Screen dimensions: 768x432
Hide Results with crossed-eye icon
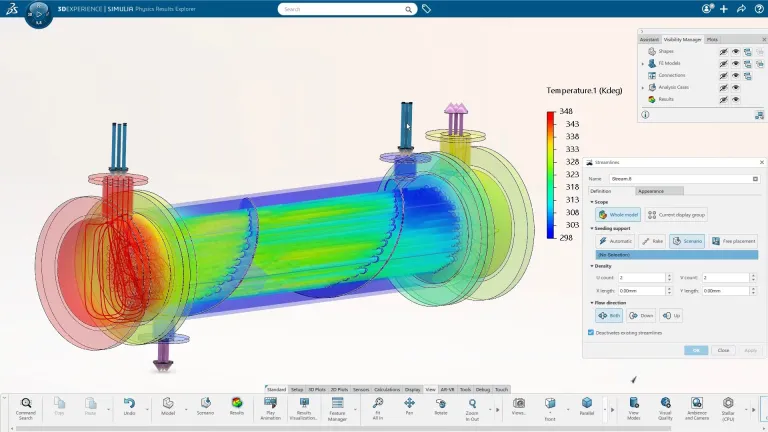pyautogui.click(x=723, y=99)
